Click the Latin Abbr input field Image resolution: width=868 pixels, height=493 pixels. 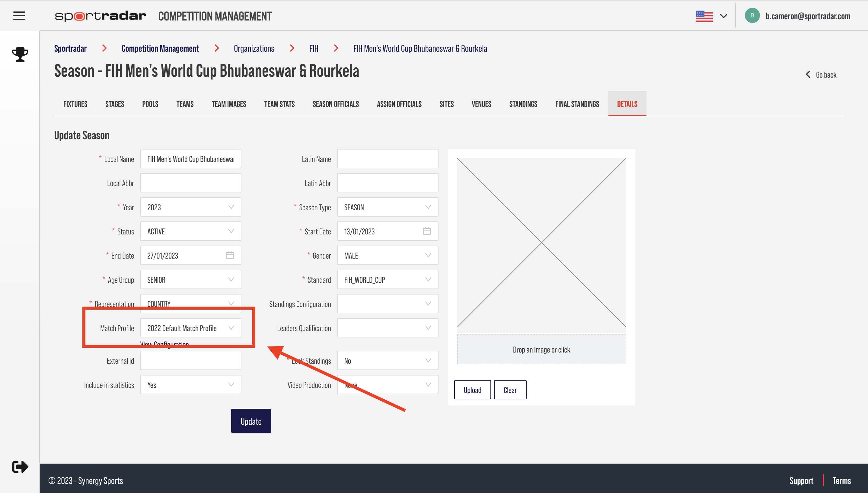(x=388, y=183)
